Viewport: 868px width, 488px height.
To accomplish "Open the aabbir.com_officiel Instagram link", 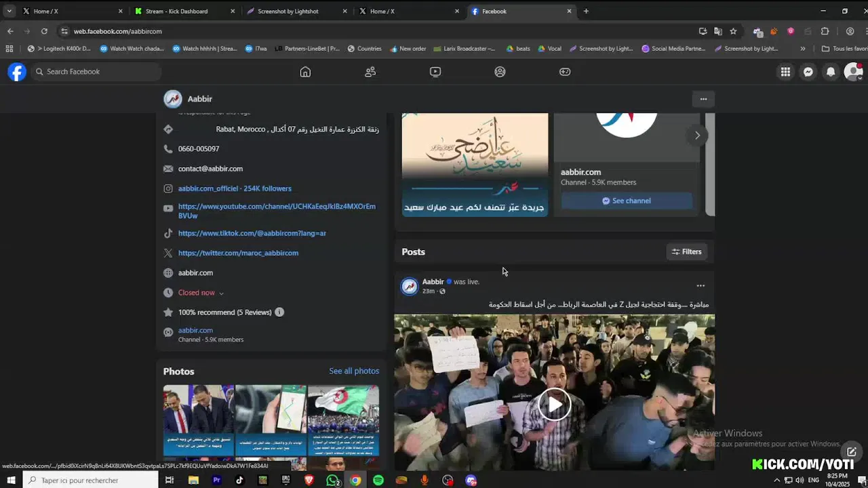I will (x=235, y=188).
